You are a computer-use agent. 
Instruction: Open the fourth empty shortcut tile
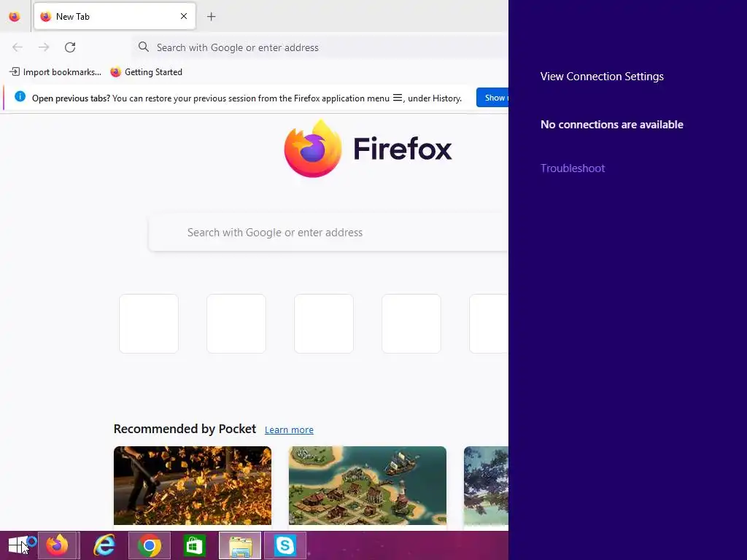pyautogui.click(x=411, y=324)
